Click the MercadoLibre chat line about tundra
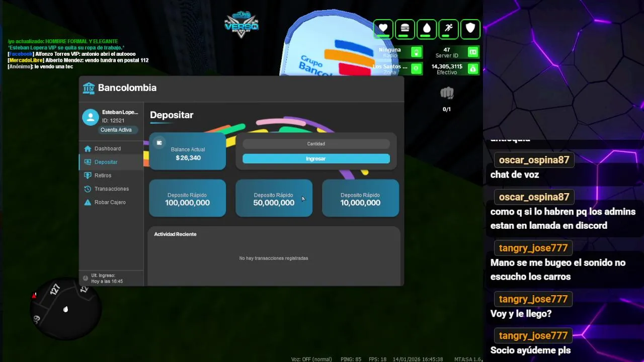Viewport: 644px width, 362px height. 78,60
